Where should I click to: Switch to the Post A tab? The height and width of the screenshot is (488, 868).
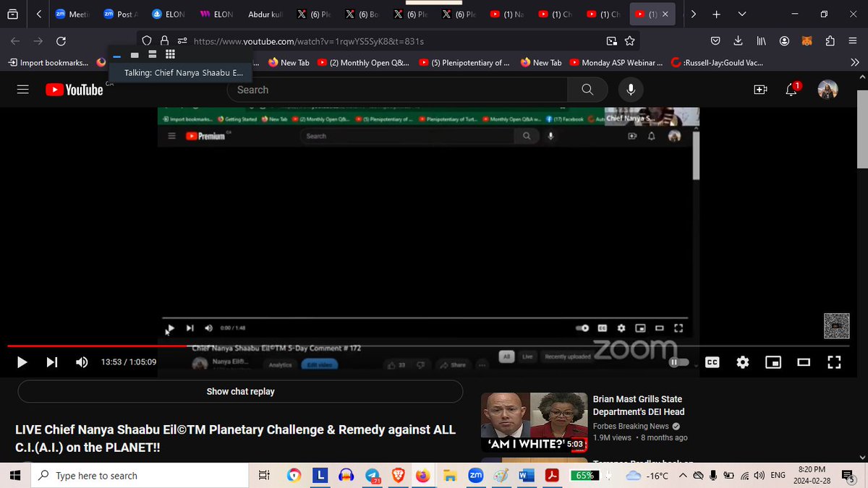click(122, 14)
